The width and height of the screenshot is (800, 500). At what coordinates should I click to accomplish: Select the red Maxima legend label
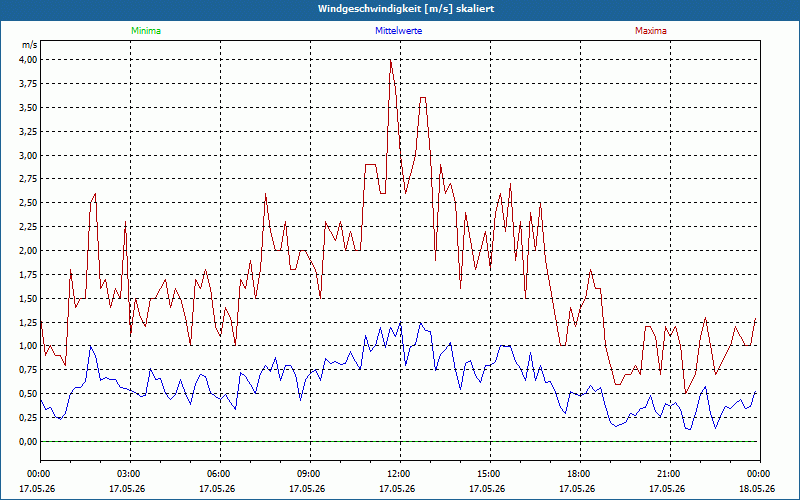651,31
